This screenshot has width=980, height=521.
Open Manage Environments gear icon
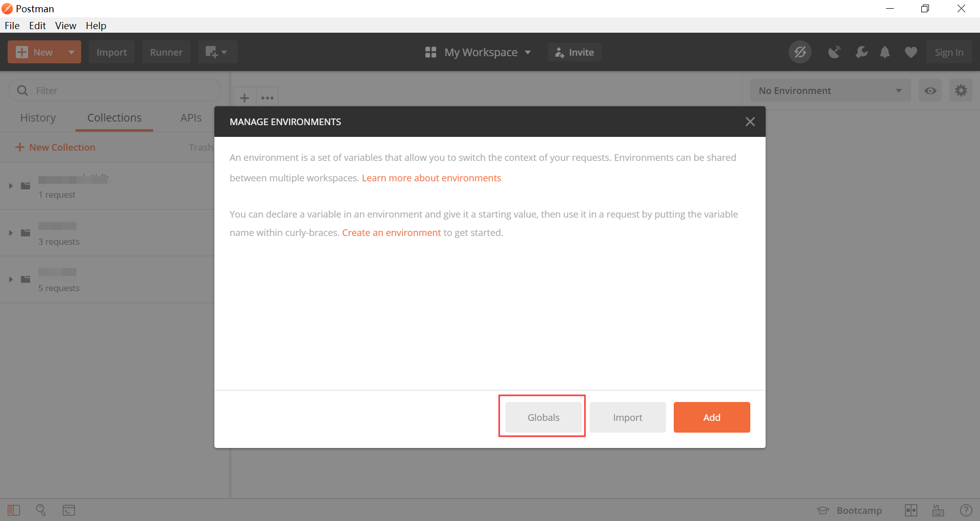(x=961, y=90)
